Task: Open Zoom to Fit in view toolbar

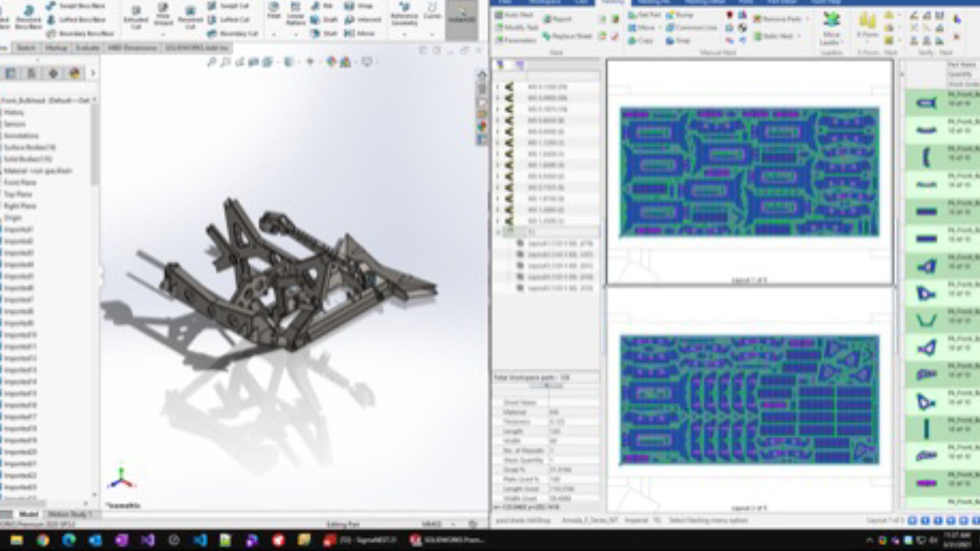Action: [211, 62]
